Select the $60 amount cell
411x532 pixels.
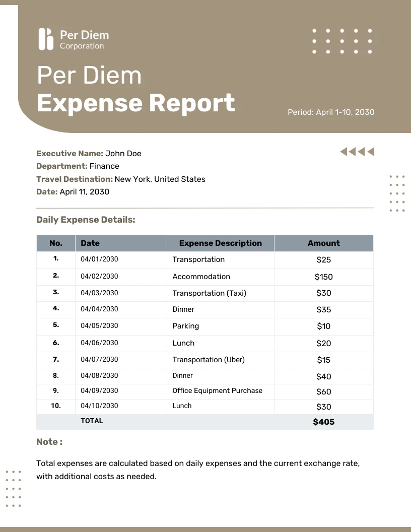point(323,392)
